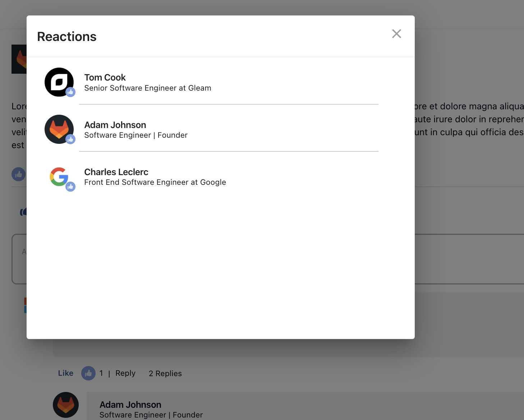The image size is (524, 420).
Task: Click 'Software Engineer | Founder' in the reply
Action: (151, 415)
